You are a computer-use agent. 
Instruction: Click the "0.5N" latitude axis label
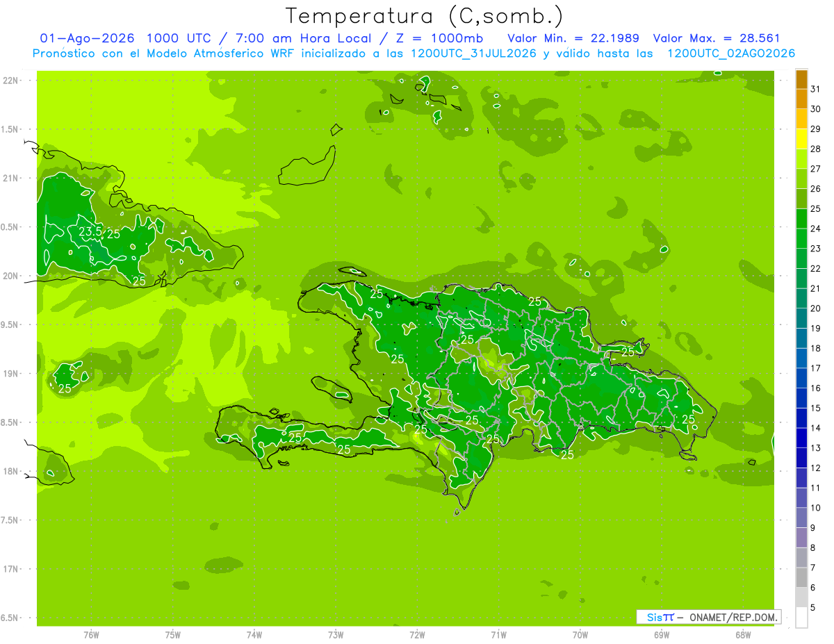coord(10,227)
